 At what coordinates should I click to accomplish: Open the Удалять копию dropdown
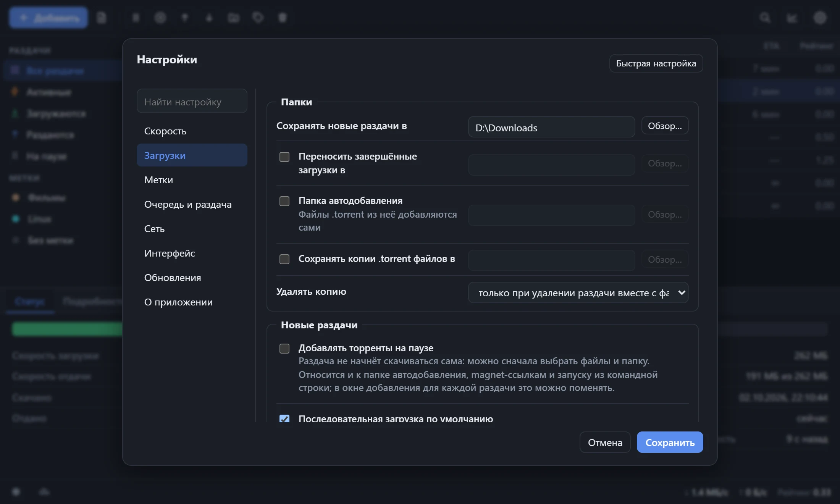coord(578,293)
